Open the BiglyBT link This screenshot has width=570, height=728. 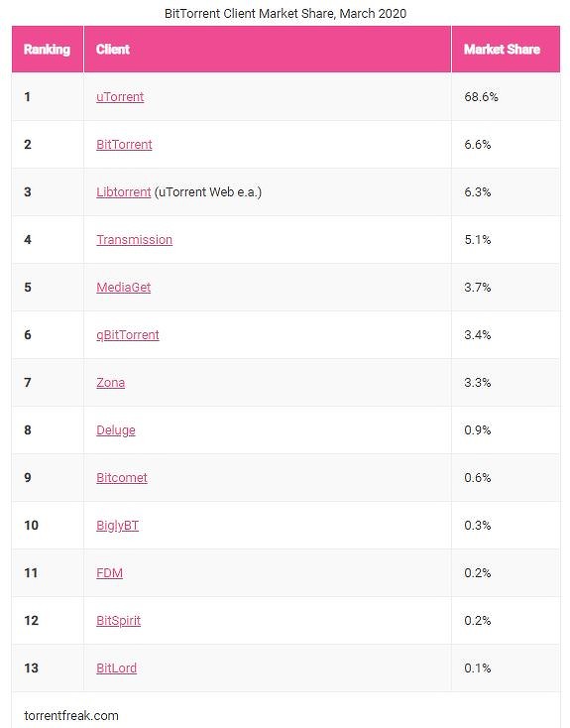pos(117,526)
